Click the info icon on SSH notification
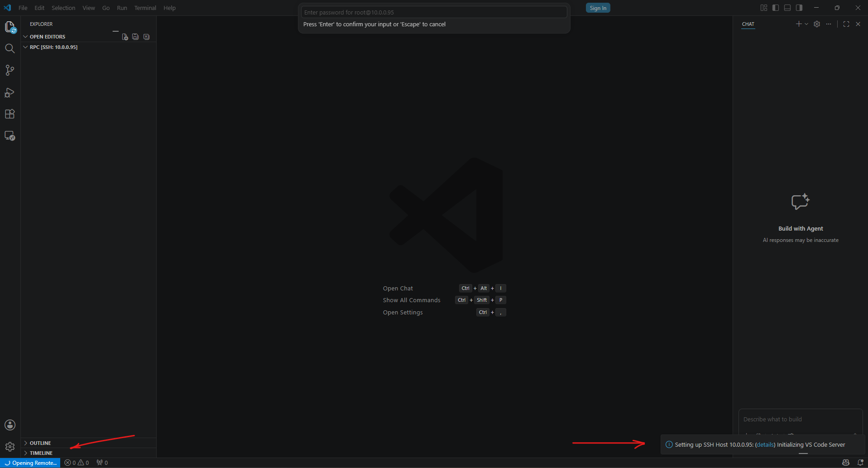The height and width of the screenshot is (468, 868). pos(669,444)
